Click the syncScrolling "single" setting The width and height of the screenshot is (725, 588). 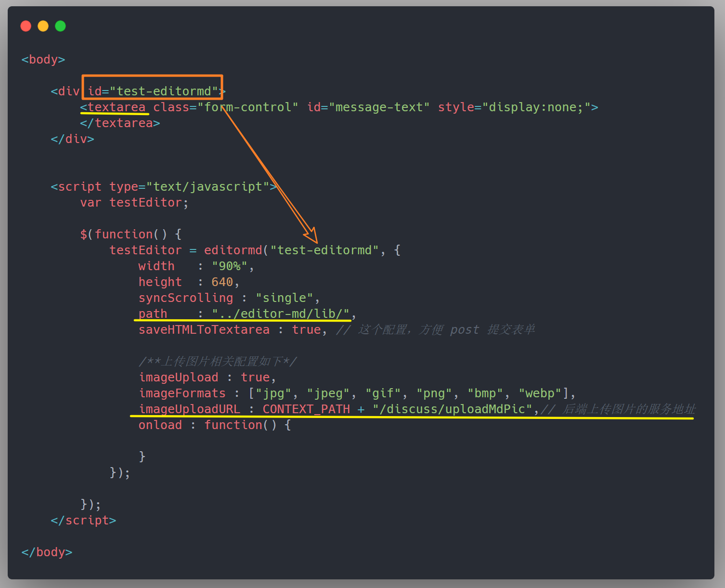(x=229, y=298)
